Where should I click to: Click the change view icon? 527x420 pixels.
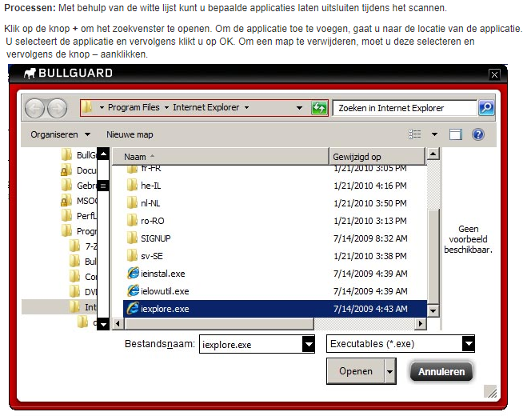414,134
